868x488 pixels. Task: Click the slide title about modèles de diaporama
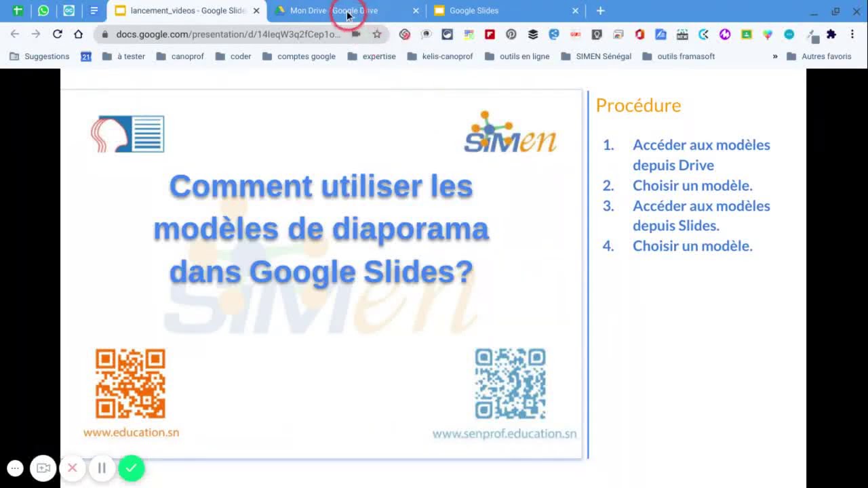[x=321, y=228]
